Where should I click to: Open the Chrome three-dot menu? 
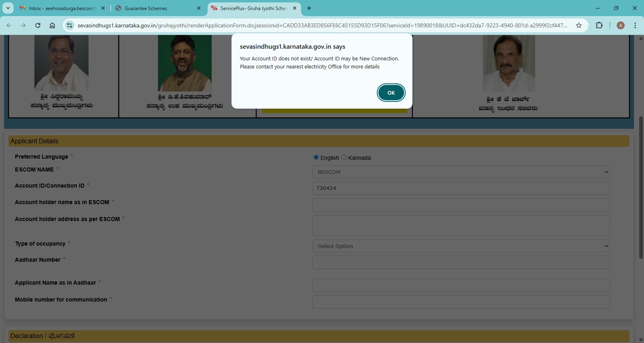pyautogui.click(x=635, y=25)
